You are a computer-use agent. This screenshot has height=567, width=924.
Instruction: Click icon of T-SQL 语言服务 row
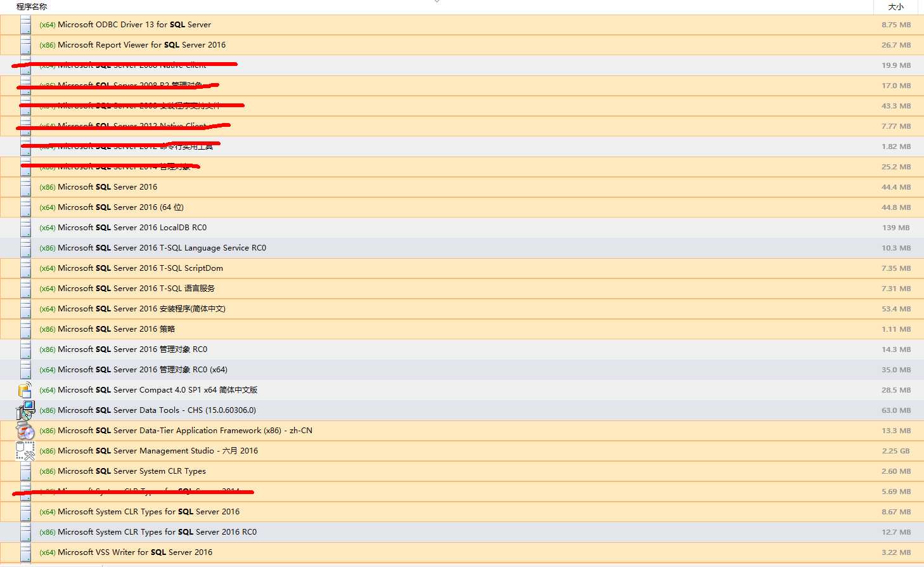point(25,289)
